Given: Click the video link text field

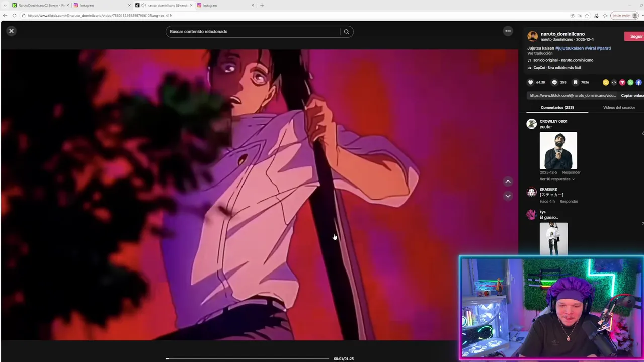Looking at the screenshot, I should (572, 95).
